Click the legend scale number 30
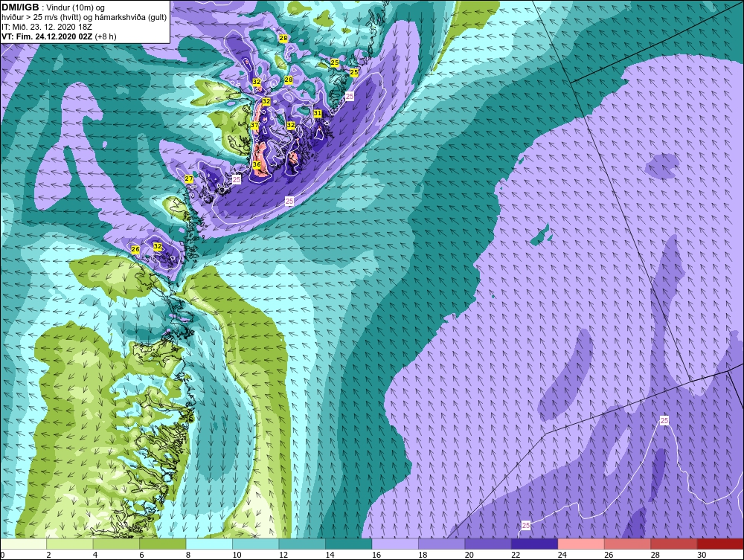The height and width of the screenshot is (560, 744). tap(702, 555)
